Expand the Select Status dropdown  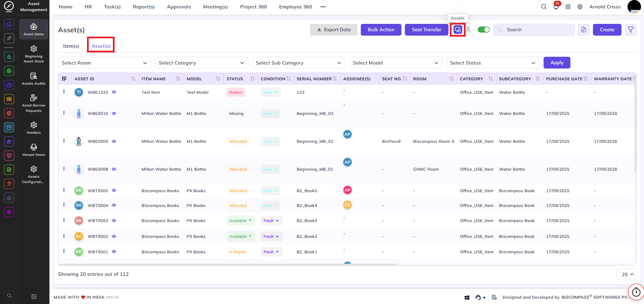(x=493, y=63)
